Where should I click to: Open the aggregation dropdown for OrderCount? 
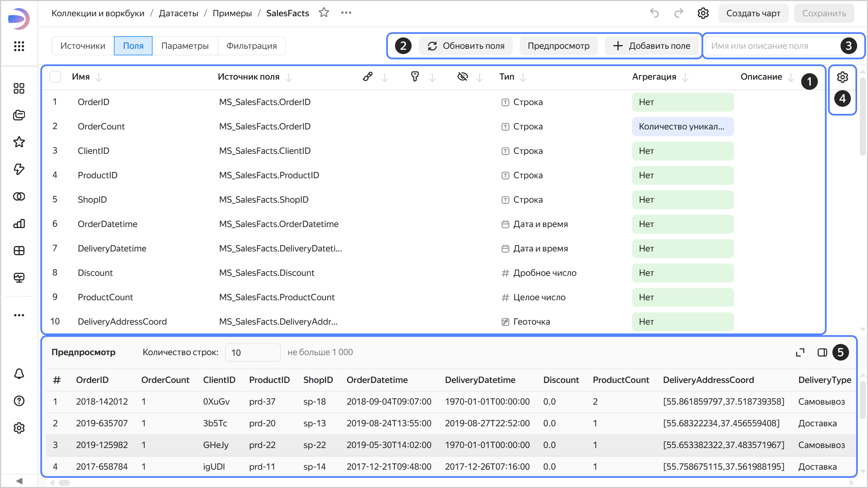click(683, 126)
